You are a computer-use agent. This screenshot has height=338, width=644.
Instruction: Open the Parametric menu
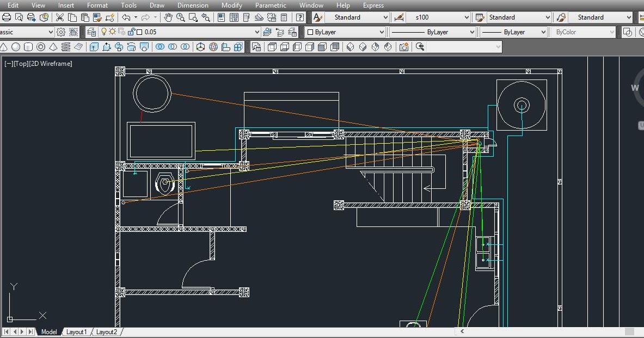tap(271, 5)
